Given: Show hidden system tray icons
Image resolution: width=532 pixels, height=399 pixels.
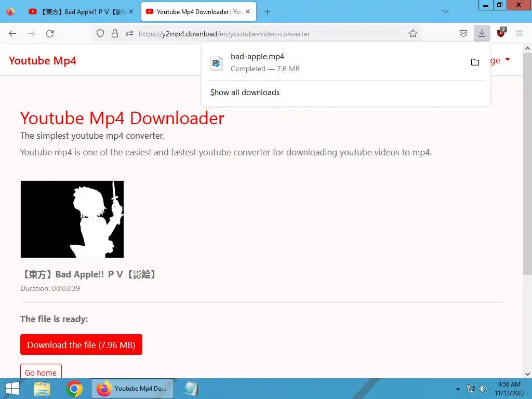Looking at the screenshot, I should [x=458, y=389].
